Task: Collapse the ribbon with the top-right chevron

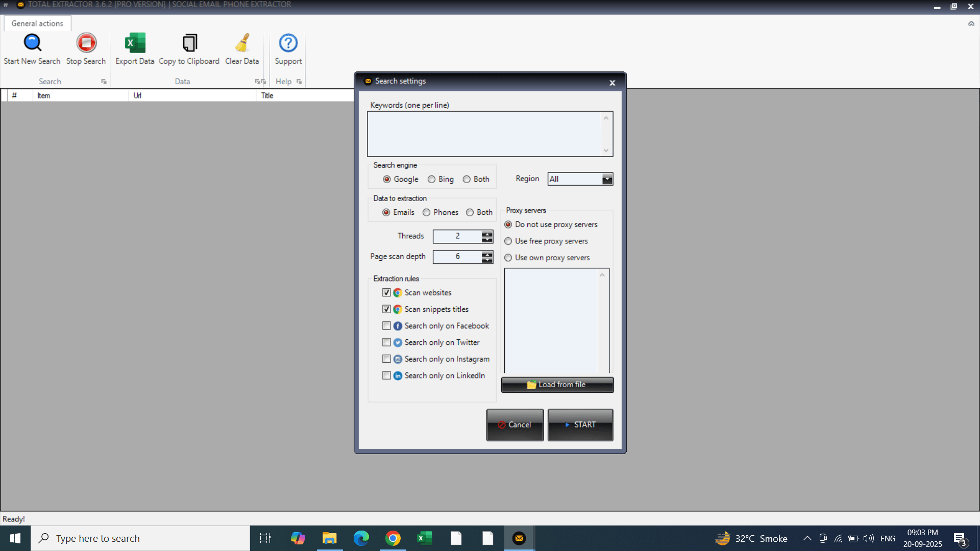Action: (x=970, y=23)
